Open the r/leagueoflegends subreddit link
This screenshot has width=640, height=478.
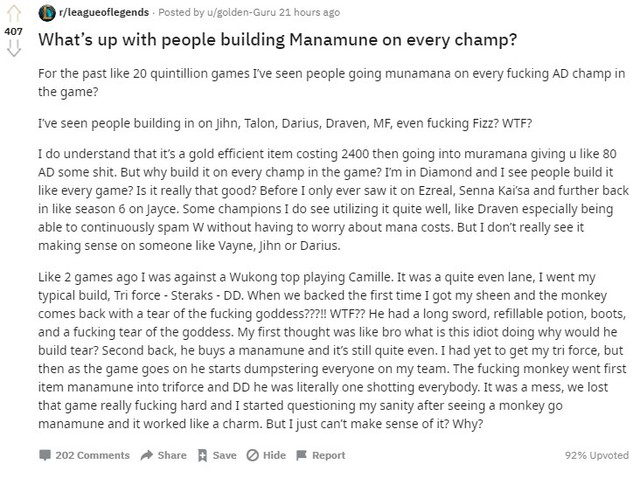pos(98,13)
